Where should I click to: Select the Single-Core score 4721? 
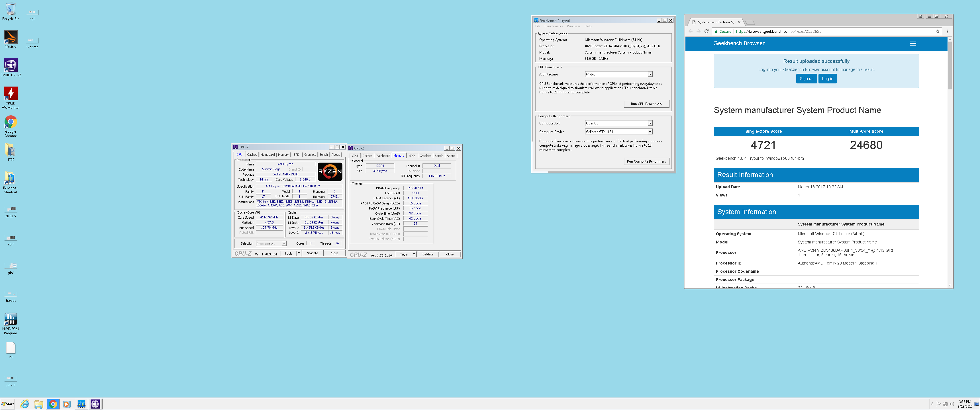tap(763, 145)
